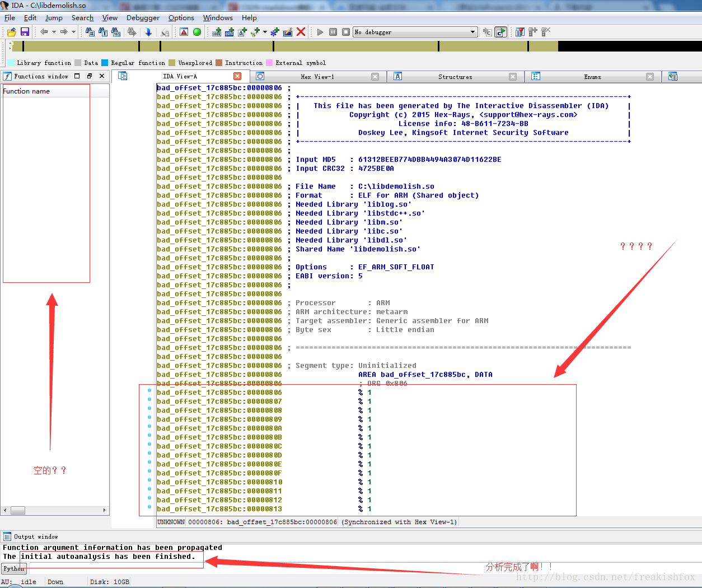The image size is (702, 588).
Task: Click the open file toolbar icon
Action: [11, 32]
